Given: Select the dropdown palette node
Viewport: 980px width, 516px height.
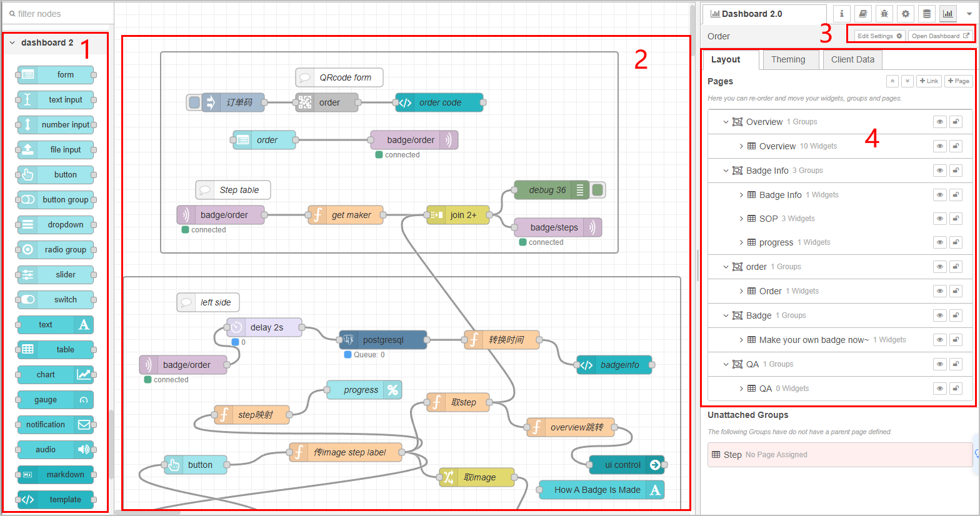Looking at the screenshot, I should click(56, 225).
